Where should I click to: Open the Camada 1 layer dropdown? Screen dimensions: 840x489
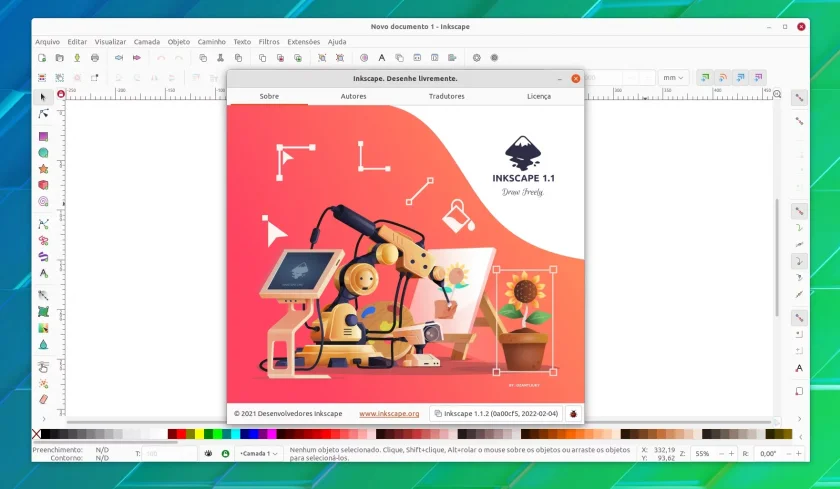click(259, 454)
